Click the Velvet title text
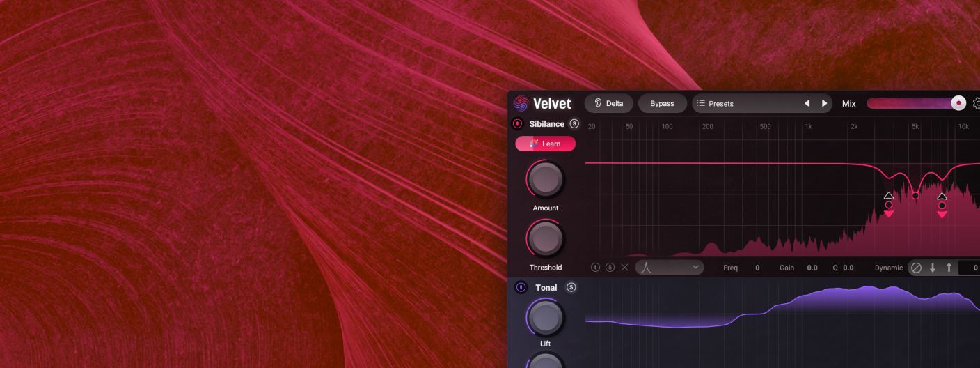The height and width of the screenshot is (368, 980). (552, 104)
